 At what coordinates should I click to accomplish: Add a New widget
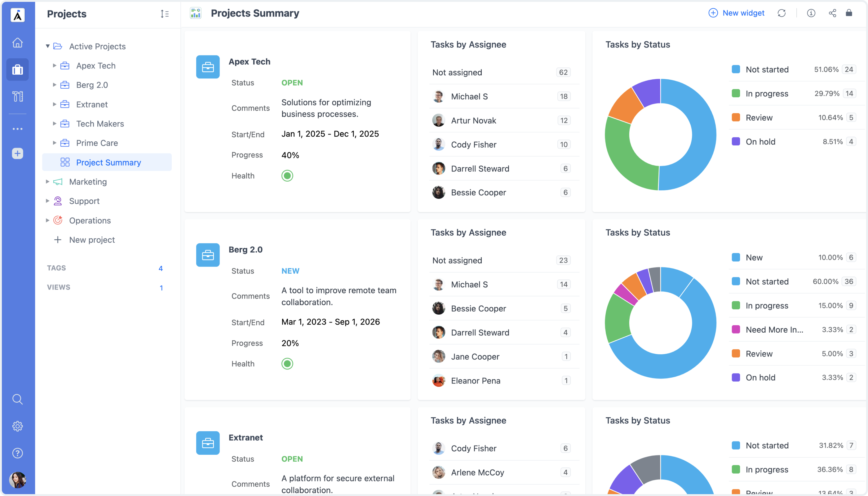click(x=736, y=13)
